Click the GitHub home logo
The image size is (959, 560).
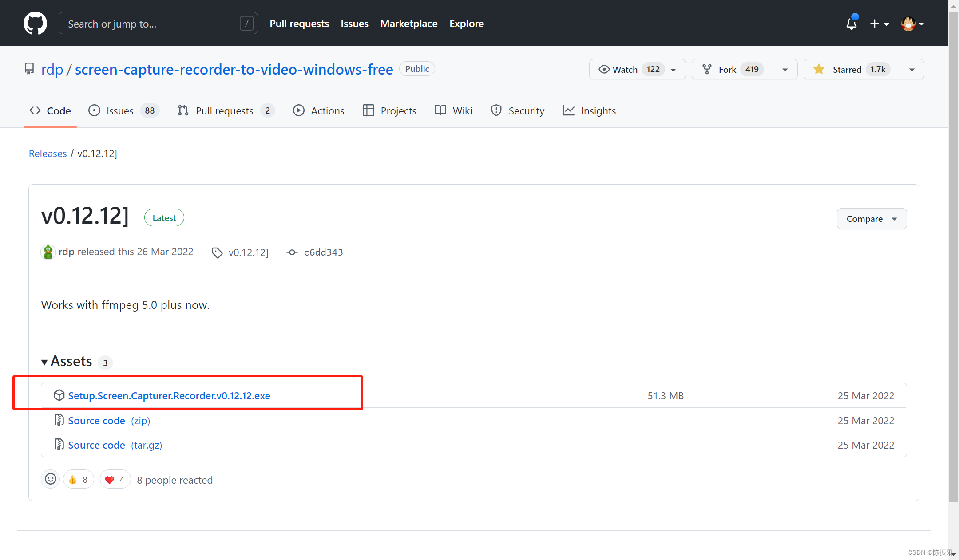point(35,23)
